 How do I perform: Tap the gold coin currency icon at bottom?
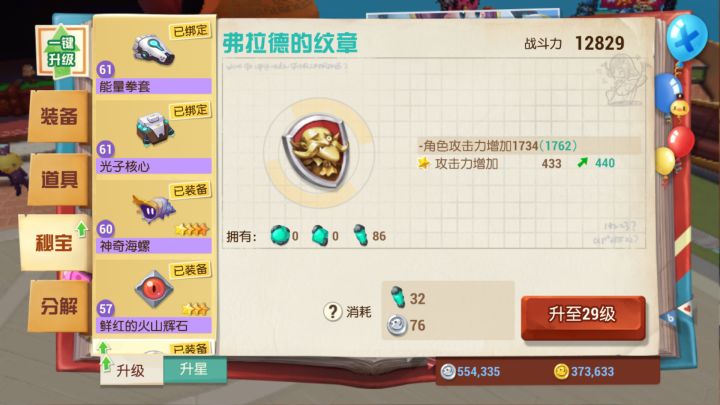561,371
